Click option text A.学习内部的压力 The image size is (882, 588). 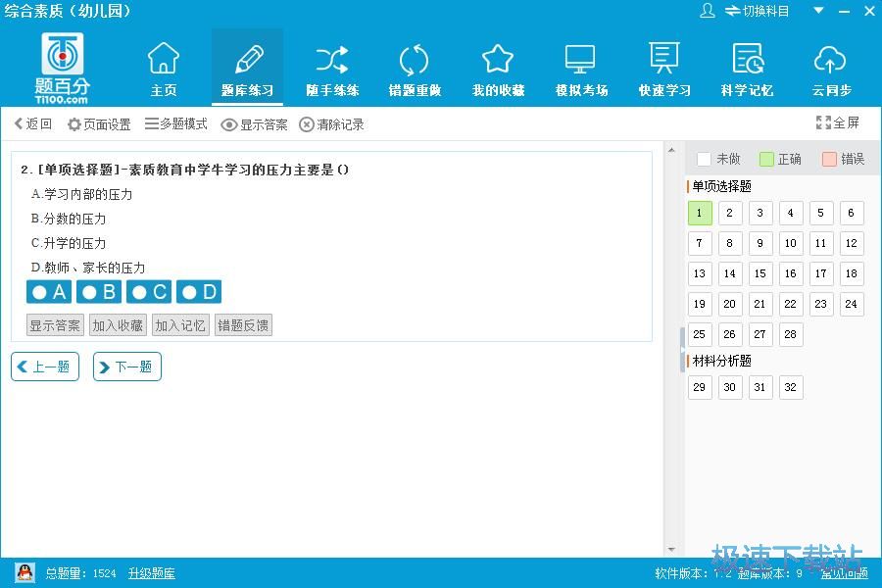point(82,195)
